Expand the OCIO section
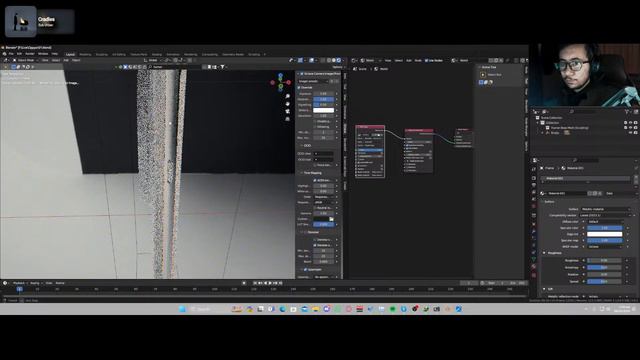This screenshot has width=640, height=360. [x=302, y=145]
